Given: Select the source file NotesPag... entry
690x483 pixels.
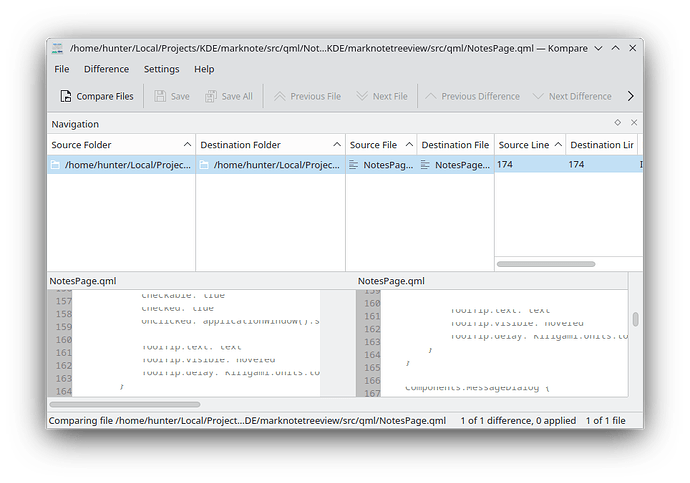Looking at the screenshot, I should [x=382, y=165].
